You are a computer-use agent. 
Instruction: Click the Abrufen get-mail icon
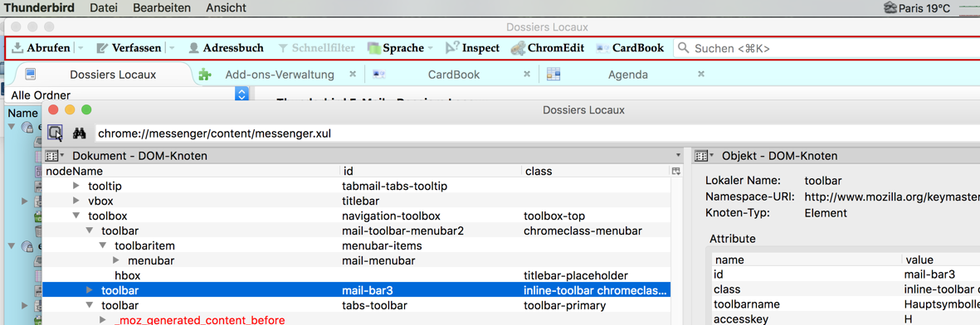[x=17, y=47]
